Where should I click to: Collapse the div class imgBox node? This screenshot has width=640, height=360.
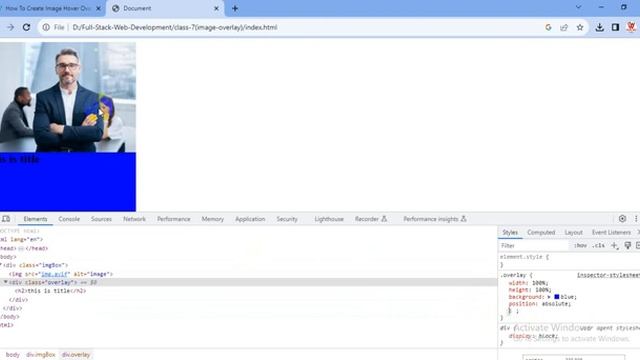(1, 265)
